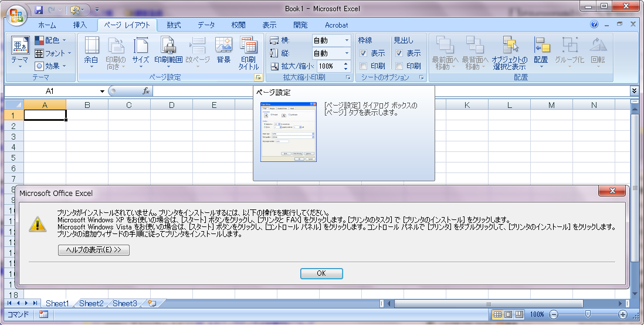Open 配色 theme colors menu
The image size is (644, 325).
[x=50, y=40]
